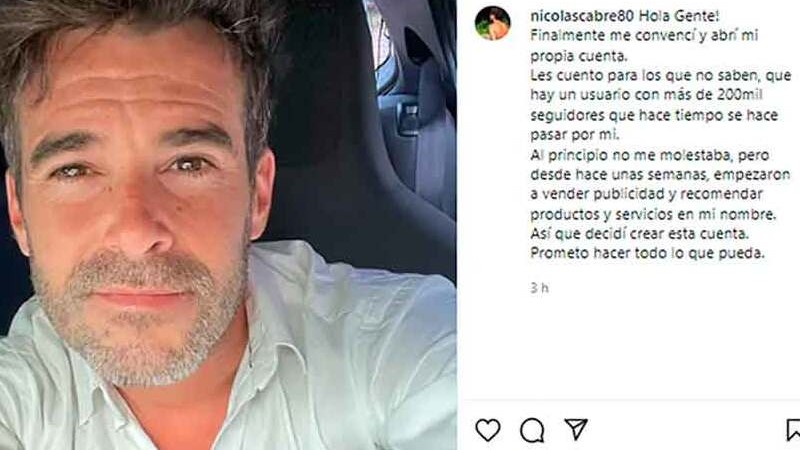Open the selfie photo of the post
This screenshot has width=800, height=450.
pos(228,225)
